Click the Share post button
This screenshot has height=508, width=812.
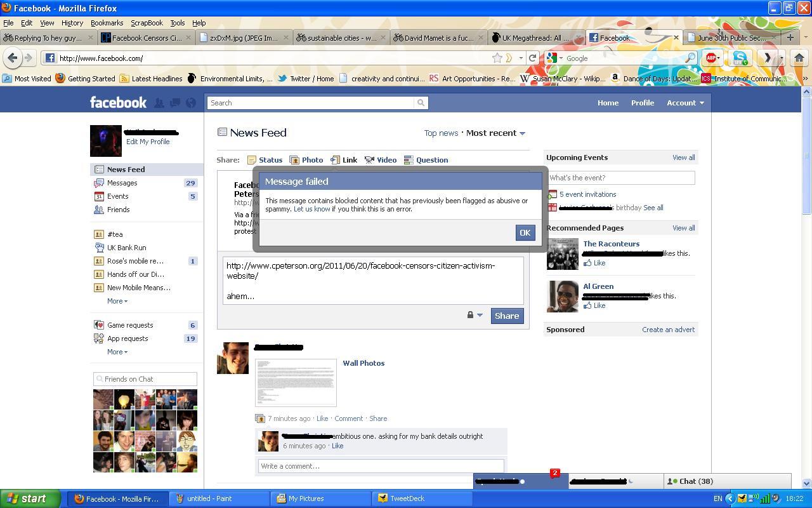[x=507, y=316]
